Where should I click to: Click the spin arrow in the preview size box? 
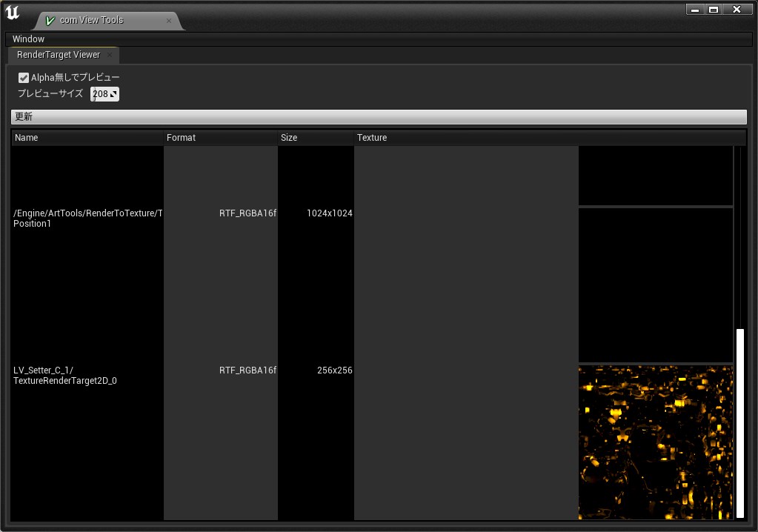[113, 94]
